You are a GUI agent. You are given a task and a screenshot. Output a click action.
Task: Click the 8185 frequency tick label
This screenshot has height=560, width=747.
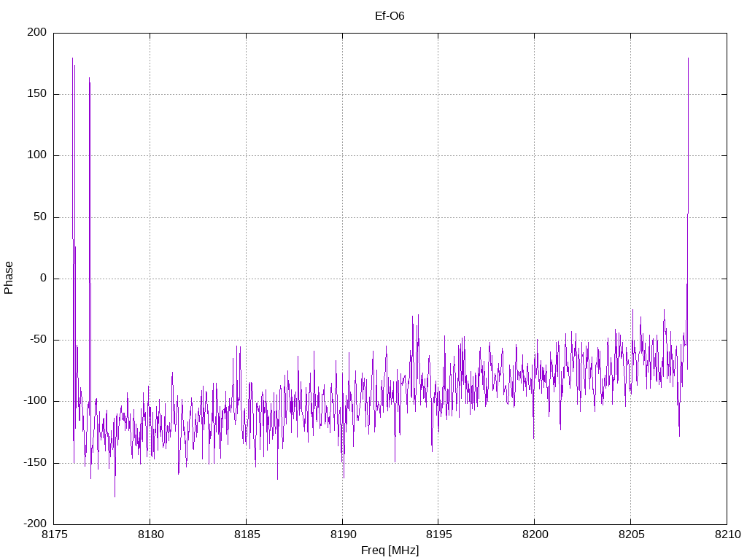click(x=246, y=534)
